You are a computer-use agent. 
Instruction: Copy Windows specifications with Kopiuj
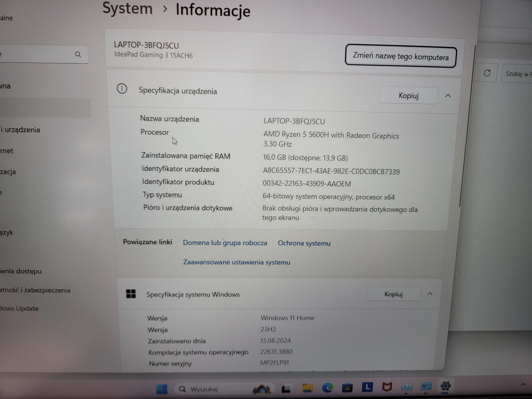(x=393, y=294)
